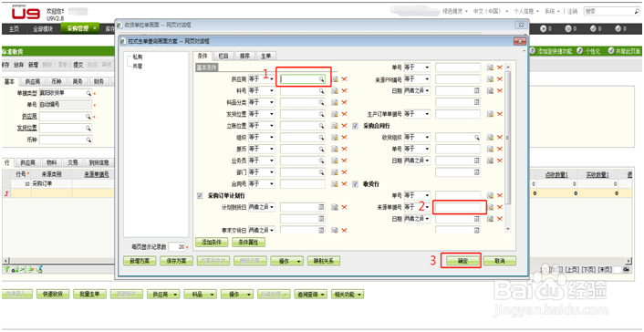This screenshot has height=332, width=644.
Task: Remove the 组织 condition via red X
Action: 345,137
